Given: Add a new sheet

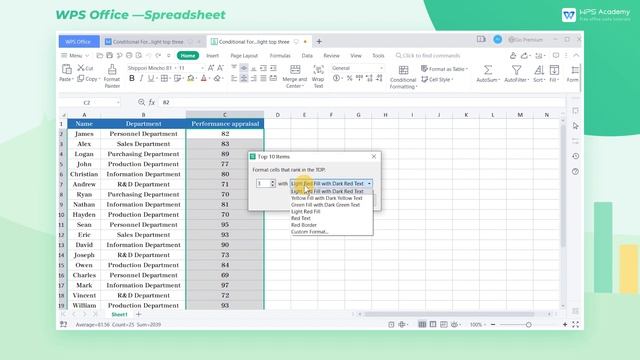Looking at the screenshot, I should point(138,314).
